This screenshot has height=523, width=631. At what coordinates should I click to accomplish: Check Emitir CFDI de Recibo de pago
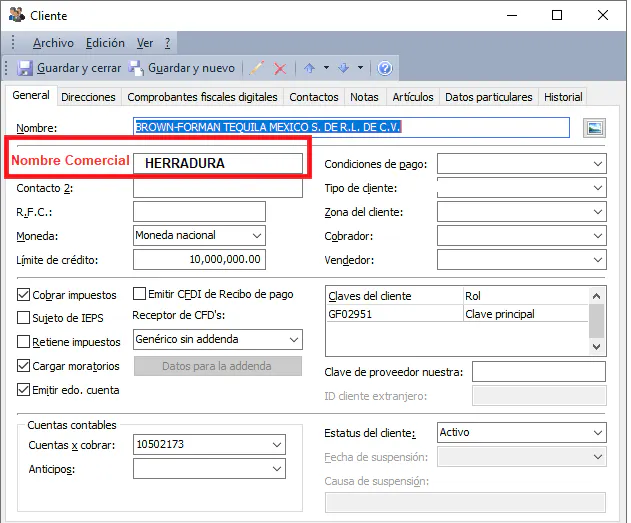(x=139, y=294)
